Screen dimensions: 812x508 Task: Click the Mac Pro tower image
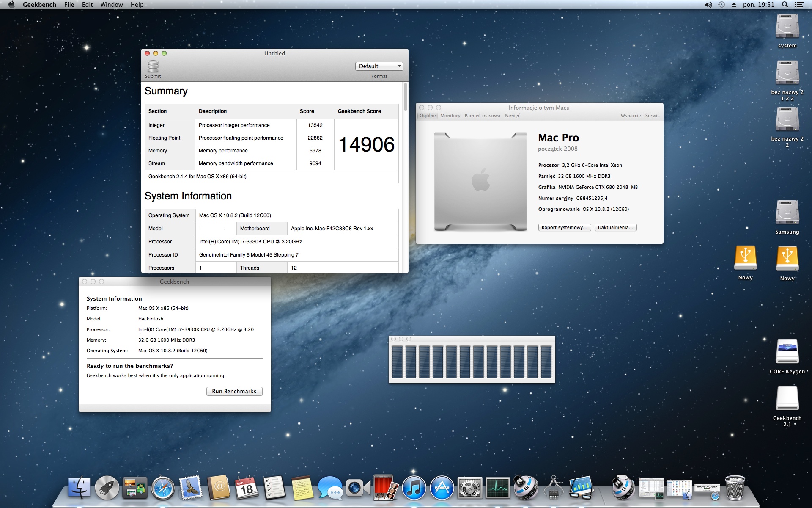pyautogui.click(x=480, y=182)
